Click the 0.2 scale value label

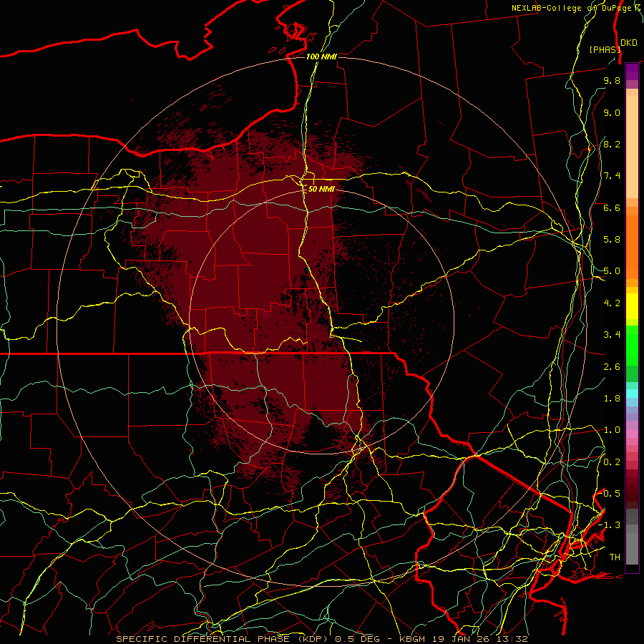[x=612, y=462]
